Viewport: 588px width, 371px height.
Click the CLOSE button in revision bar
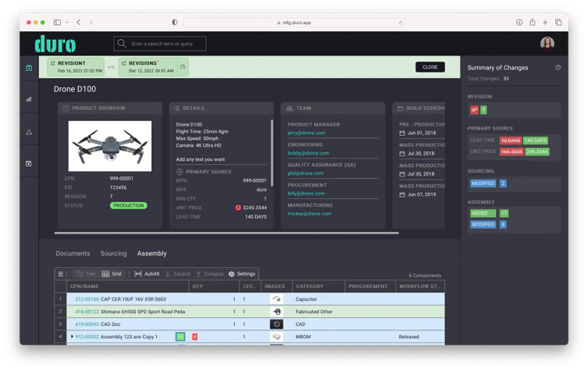click(430, 67)
